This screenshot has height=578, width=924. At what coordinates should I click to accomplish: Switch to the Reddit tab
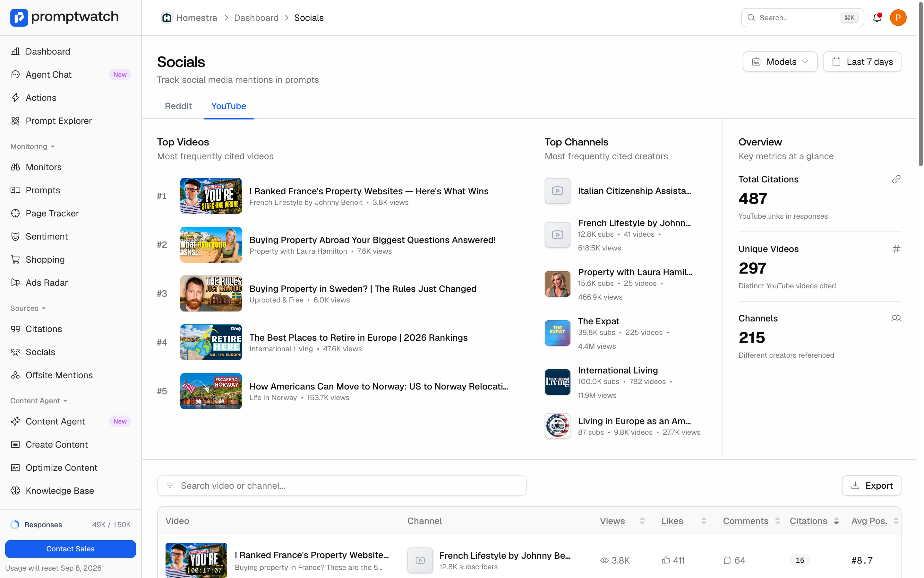(x=178, y=106)
